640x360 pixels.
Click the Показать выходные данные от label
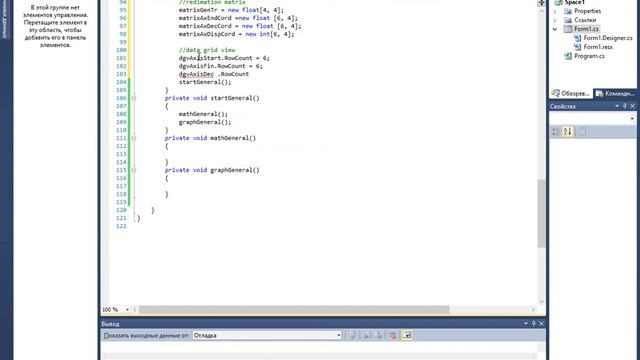coord(146,336)
